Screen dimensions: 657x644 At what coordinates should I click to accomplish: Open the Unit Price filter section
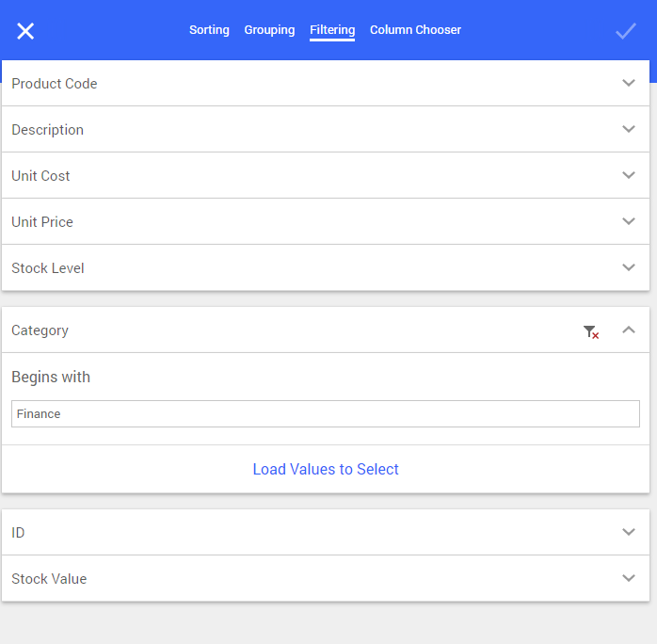[x=326, y=221]
